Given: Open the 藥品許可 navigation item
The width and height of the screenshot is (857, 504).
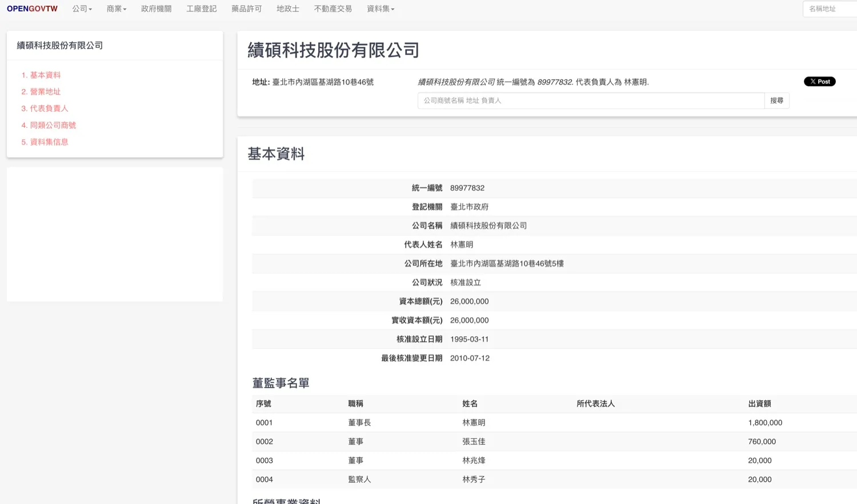Looking at the screenshot, I should (246, 9).
